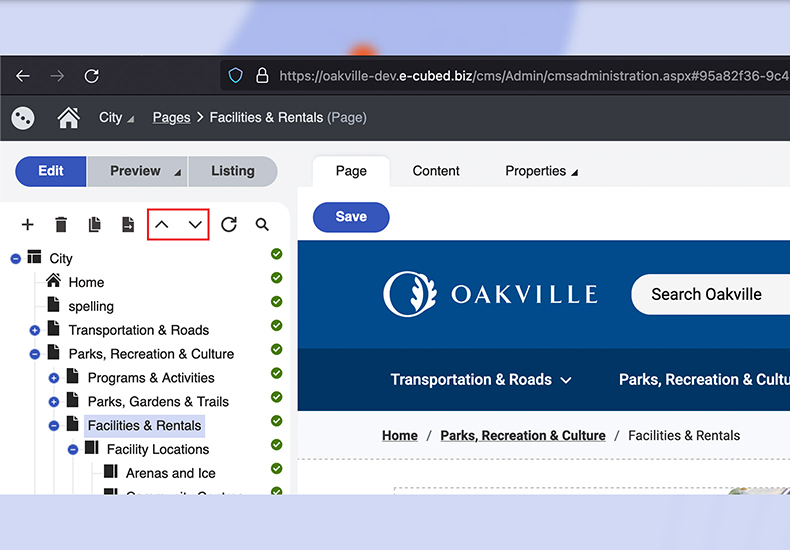The image size is (790, 550).
Task: Open the tree search magnifier icon
Action: 262,225
